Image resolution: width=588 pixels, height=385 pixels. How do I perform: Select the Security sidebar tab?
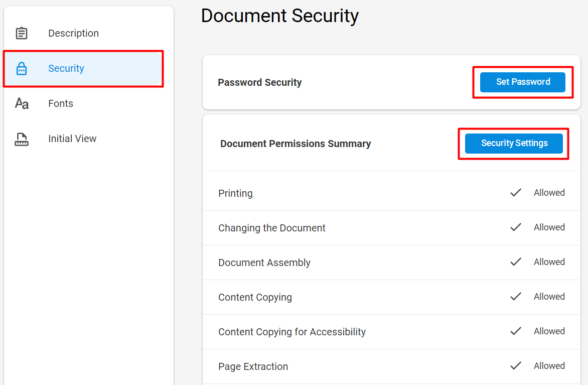tap(83, 69)
